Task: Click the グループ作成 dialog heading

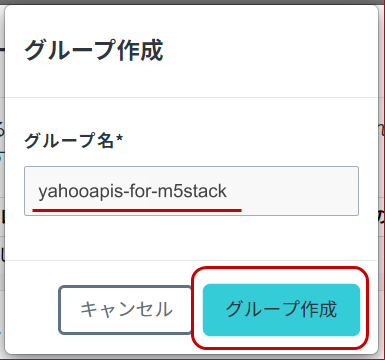Action: coord(94,50)
